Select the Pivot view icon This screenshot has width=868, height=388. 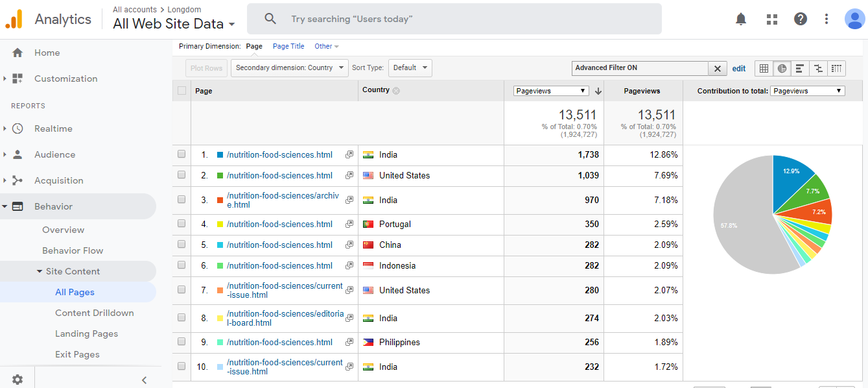[837, 68]
